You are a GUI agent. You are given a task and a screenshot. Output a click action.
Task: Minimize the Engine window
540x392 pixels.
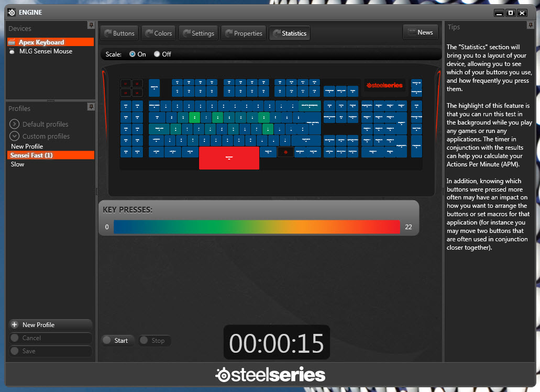[499, 13]
